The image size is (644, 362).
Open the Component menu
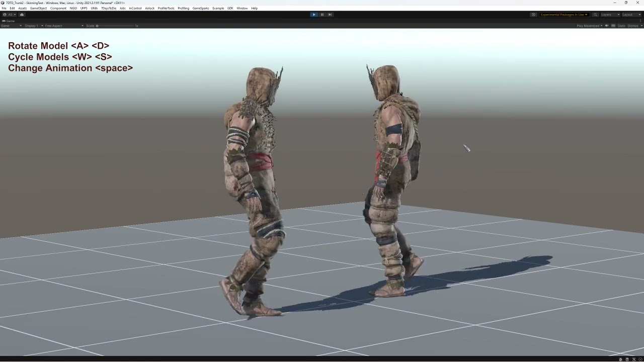point(58,9)
